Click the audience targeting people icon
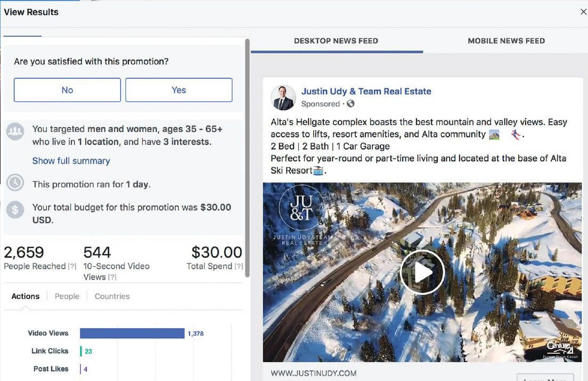This screenshot has height=381, width=588. pos(15,131)
